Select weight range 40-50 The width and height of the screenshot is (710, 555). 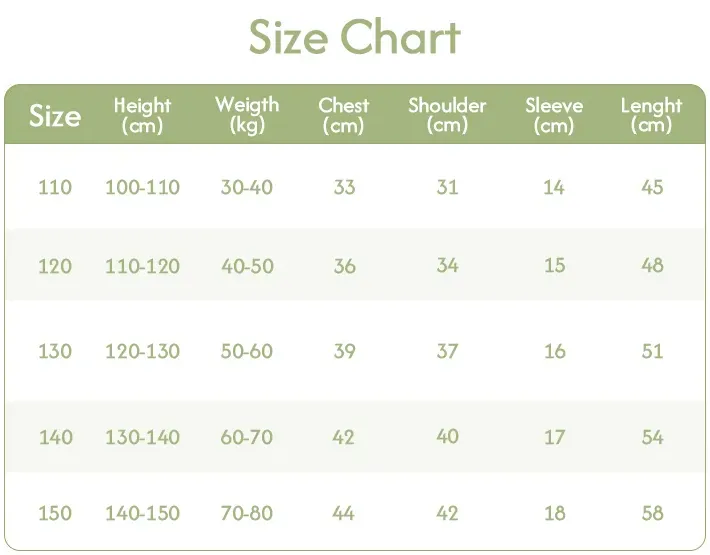point(247,266)
